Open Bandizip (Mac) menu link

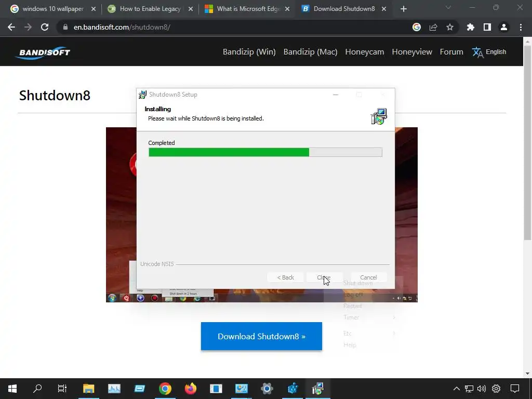(311, 52)
